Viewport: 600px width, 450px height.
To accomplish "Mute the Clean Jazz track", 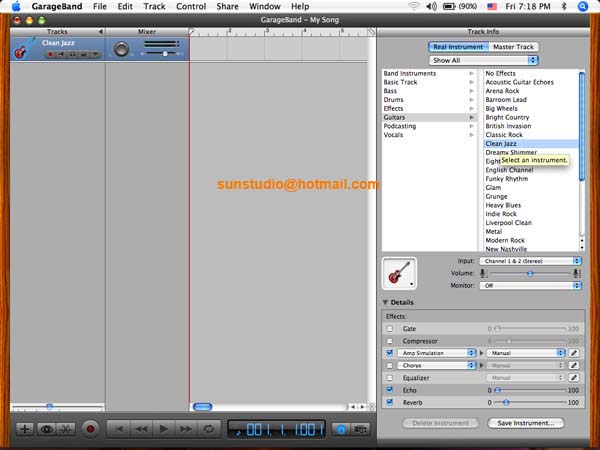I will 61,54.
